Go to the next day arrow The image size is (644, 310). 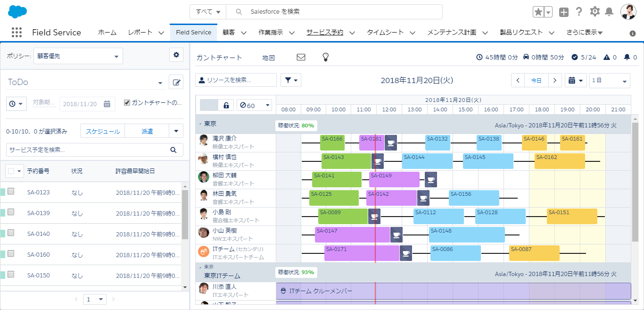[x=555, y=80]
